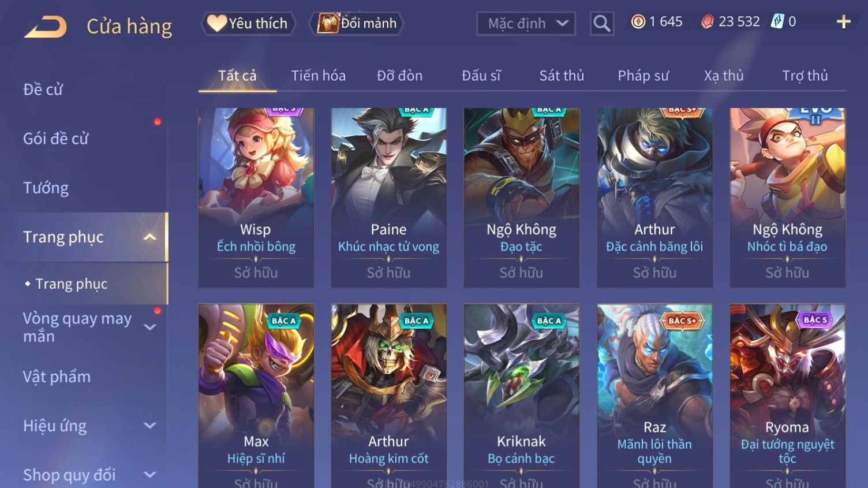The width and height of the screenshot is (868, 488).
Task: Open the search magnifier icon
Action: [x=601, y=24]
